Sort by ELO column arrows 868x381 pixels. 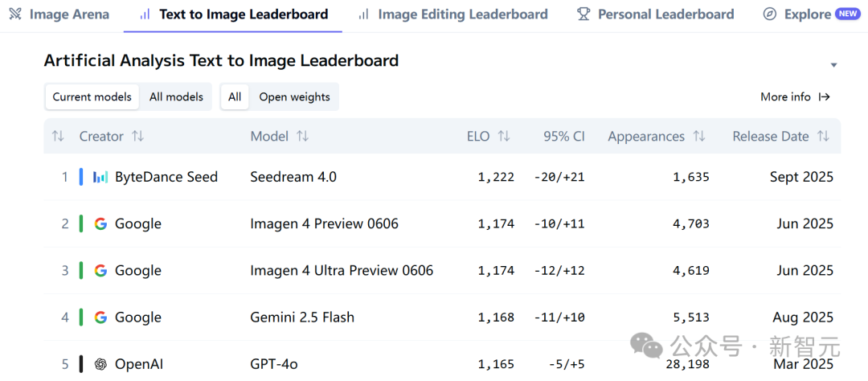(504, 136)
